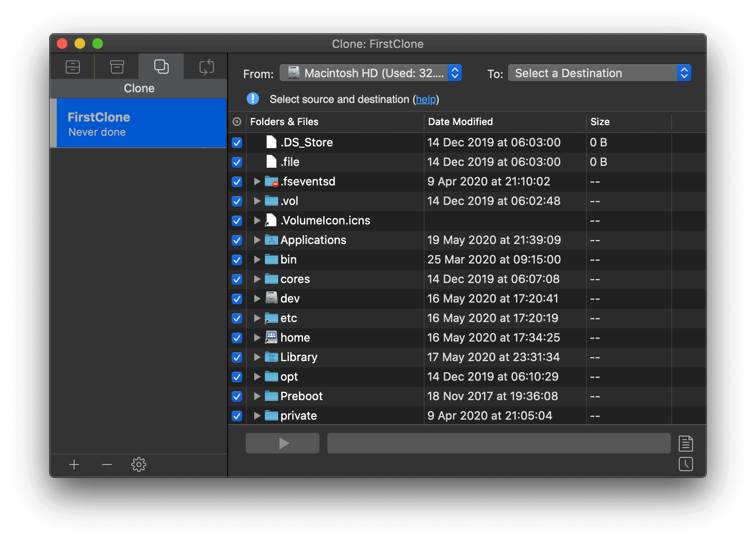This screenshot has height=543, width=756.
Task: Uncheck the private checkbox
Action: click(x=237, y=416)
